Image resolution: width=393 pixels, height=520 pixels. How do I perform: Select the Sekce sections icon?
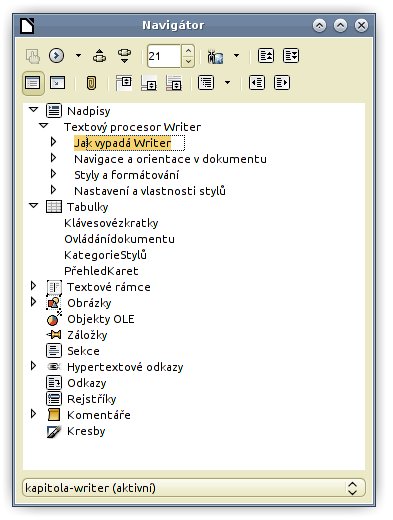pos(54,351)
